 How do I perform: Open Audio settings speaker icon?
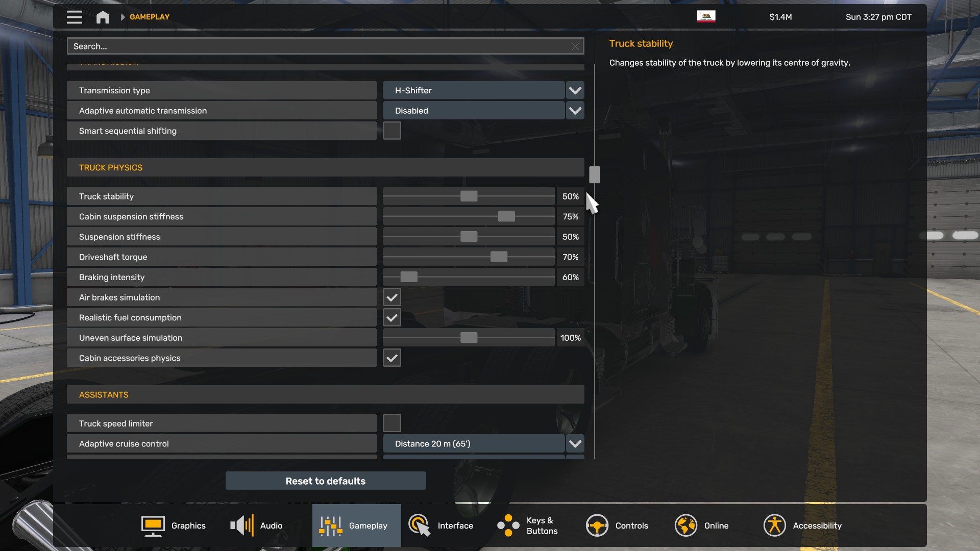(242, 525)
